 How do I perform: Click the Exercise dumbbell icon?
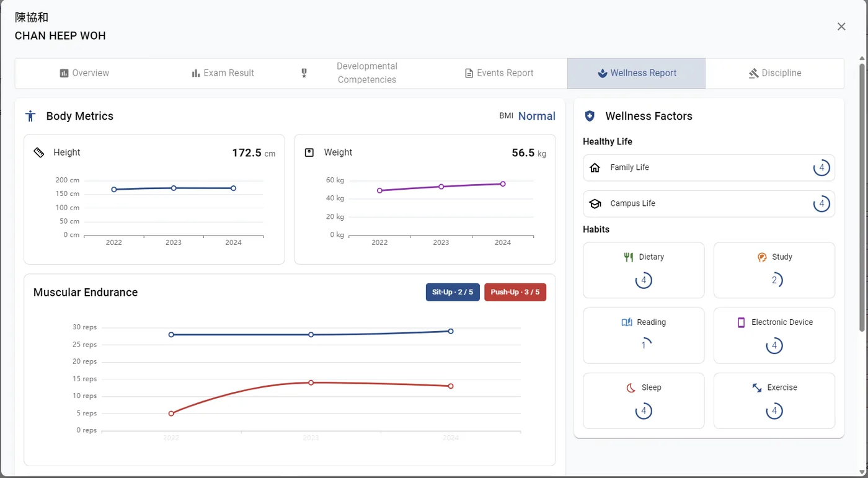(x=757, y=387)
